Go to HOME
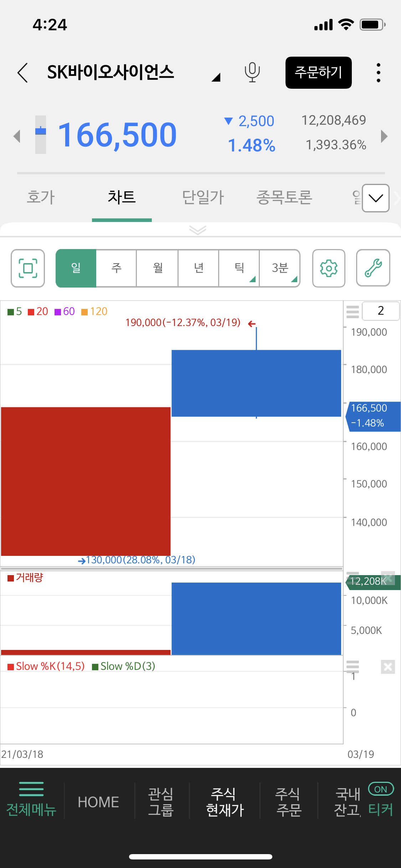401x868 pixels. 98,802
